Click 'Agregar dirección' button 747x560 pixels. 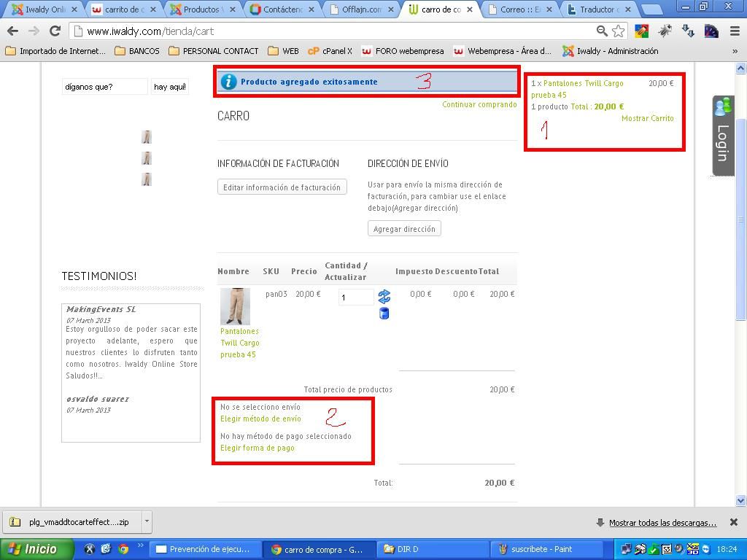[404, 228]
